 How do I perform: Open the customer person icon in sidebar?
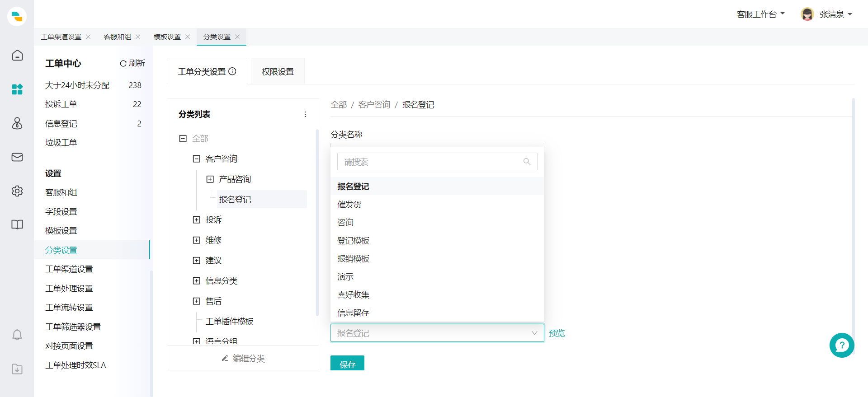(x=17, y=123)
